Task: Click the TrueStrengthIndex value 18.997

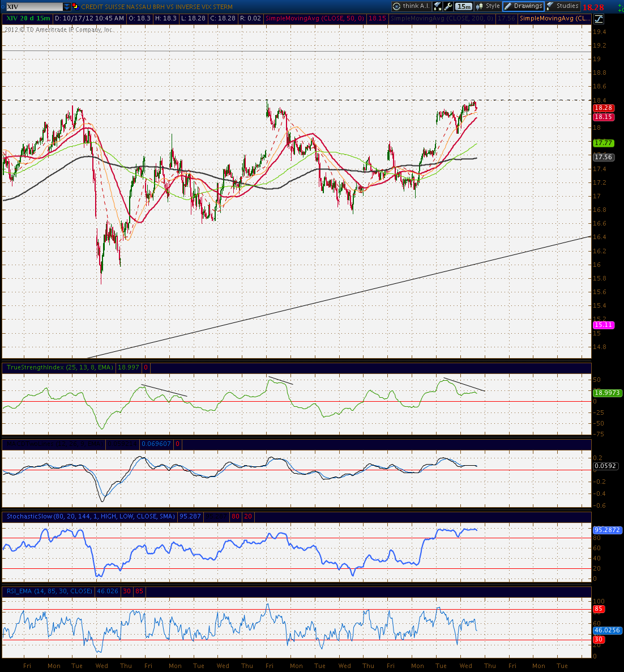Action: [129, 367]
